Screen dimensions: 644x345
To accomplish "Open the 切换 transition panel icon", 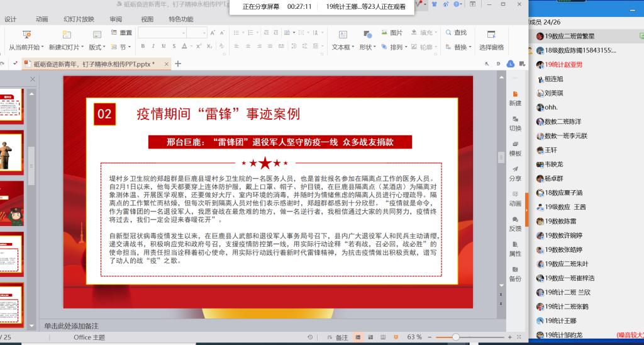I will point(515,123).
